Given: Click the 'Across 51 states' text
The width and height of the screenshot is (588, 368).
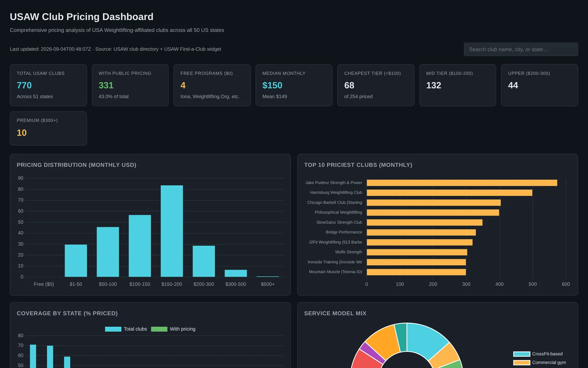Looking at the screenshot, I should coord(35,96).
